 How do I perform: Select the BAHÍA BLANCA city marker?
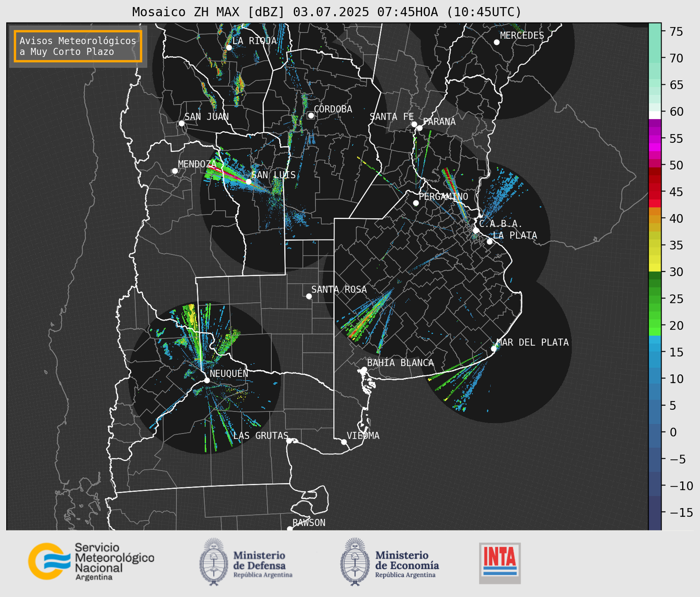(364, 369)
